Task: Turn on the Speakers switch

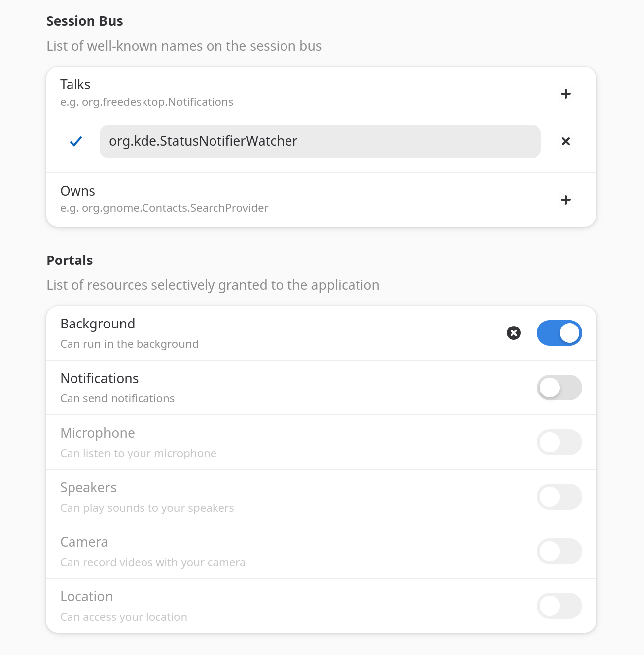Action: coord(559,497)
